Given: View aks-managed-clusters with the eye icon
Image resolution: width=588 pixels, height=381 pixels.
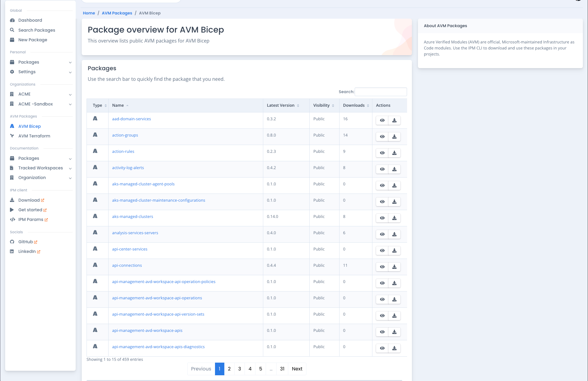Looking at the screenshot, I should (382, 218).
